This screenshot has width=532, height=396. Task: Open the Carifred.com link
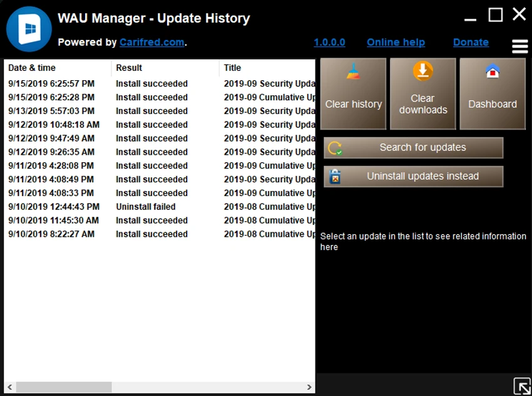tap(152, 42)
